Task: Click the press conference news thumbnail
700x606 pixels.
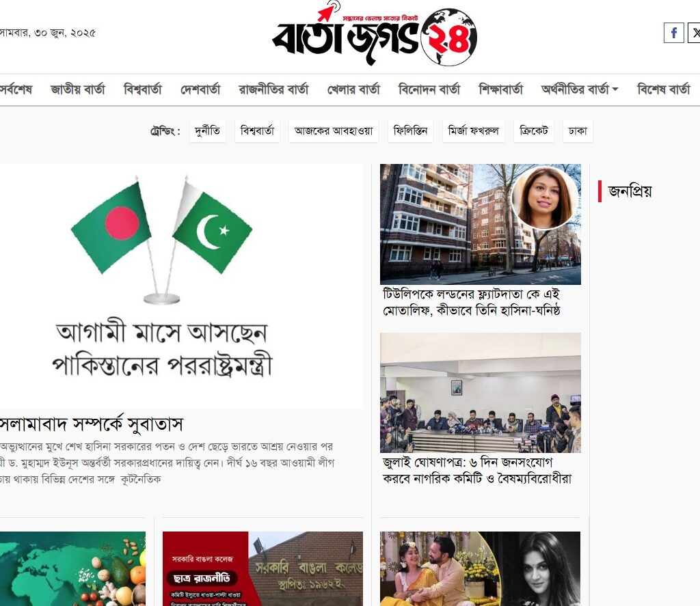Action: click(x=481, y=393)
